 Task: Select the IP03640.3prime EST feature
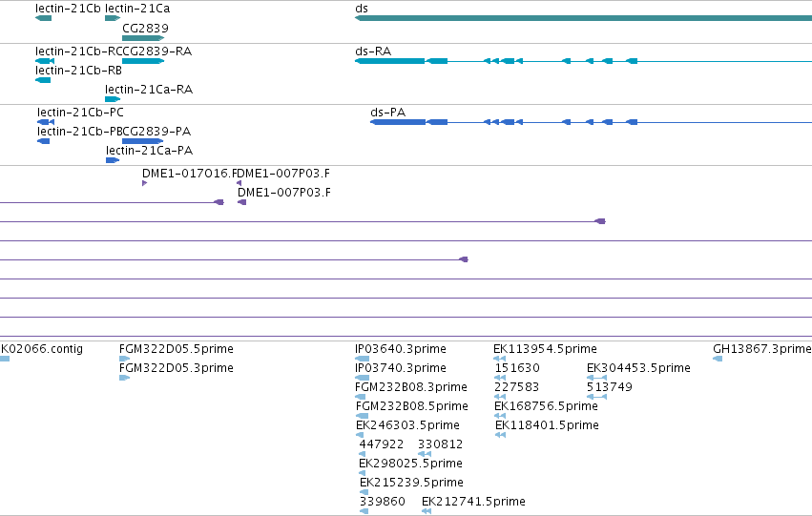pos(362,359)
